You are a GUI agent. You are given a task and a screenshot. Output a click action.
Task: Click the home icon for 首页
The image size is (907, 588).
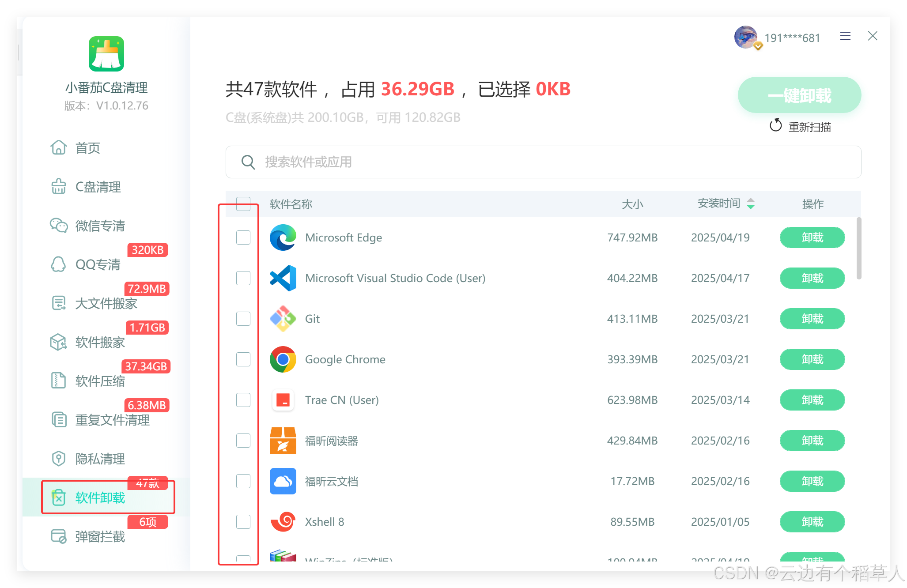(58, 148)
